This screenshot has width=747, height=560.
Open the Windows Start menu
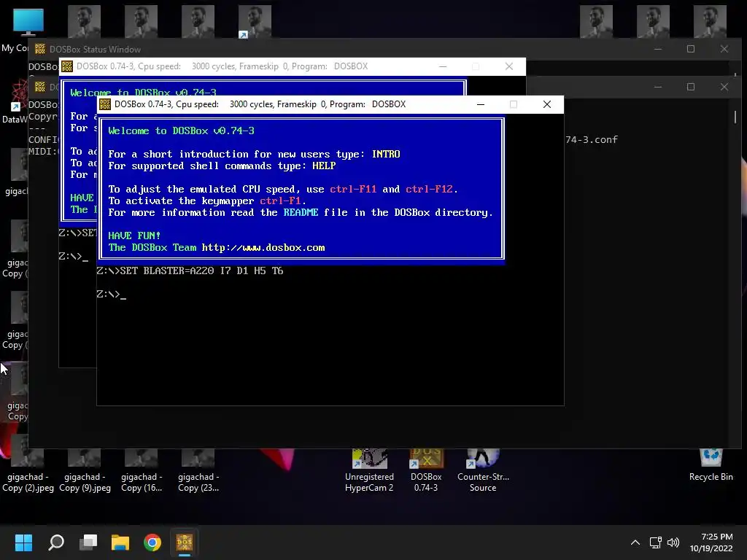[23, 542]
